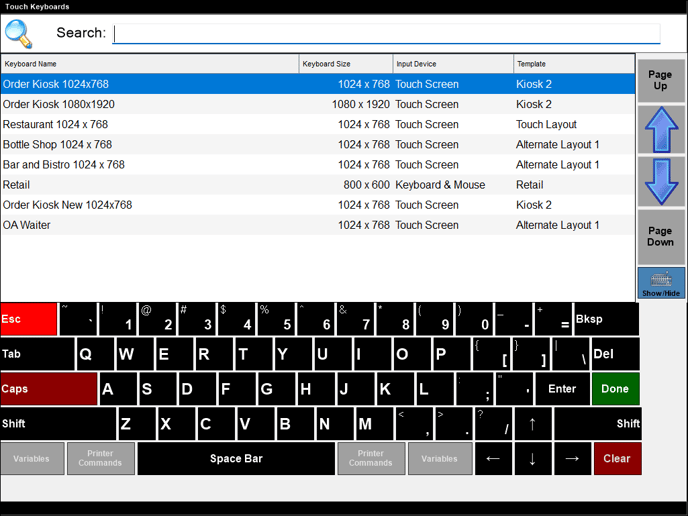The width and height of the screenshot is (688, 516).
Task: Click the red Clear button
Action: [617, 459]
